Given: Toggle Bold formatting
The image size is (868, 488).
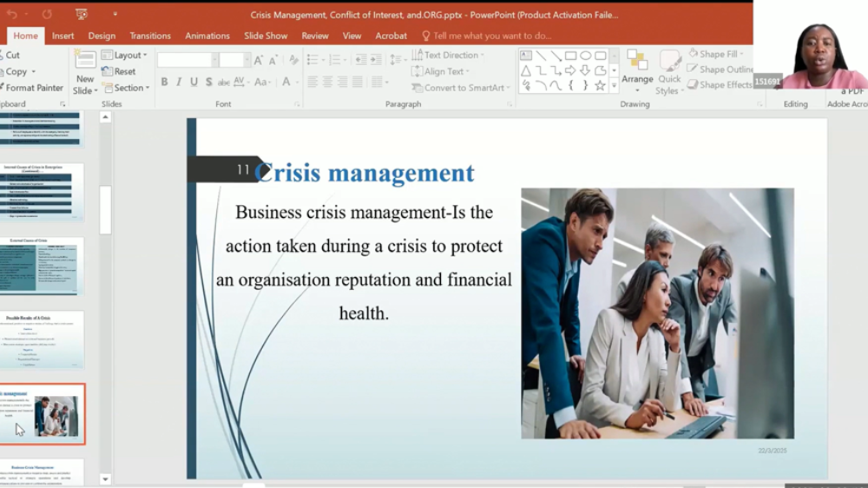Looking at the screenshot, I should click(x=164, y=82).
